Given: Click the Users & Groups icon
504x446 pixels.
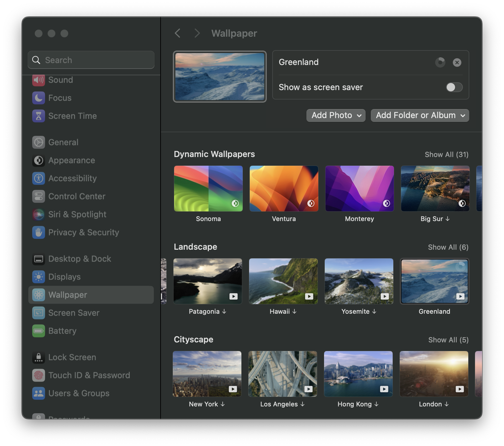Looking at the screenshot, I should click(x=39, y=393).
